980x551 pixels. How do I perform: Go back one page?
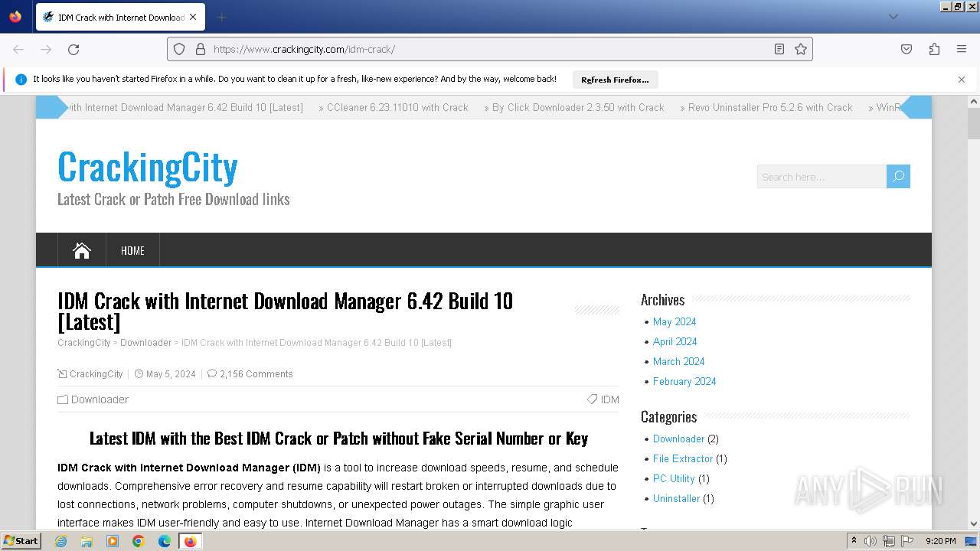tap(18, 49)
